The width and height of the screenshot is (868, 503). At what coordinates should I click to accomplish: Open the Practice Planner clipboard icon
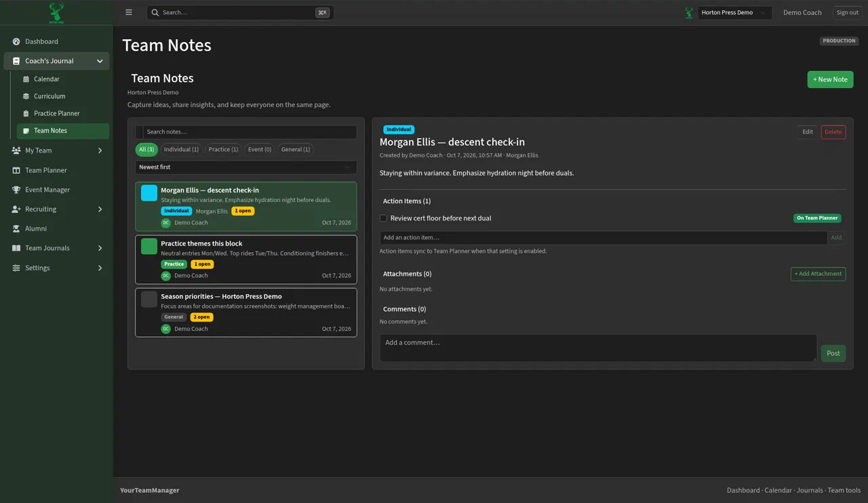(x=26, y=114)
